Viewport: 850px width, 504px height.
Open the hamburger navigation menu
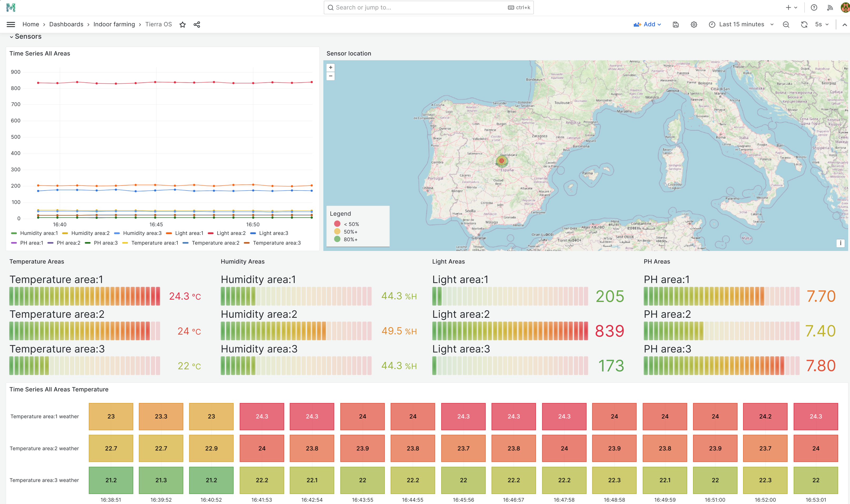11,24
